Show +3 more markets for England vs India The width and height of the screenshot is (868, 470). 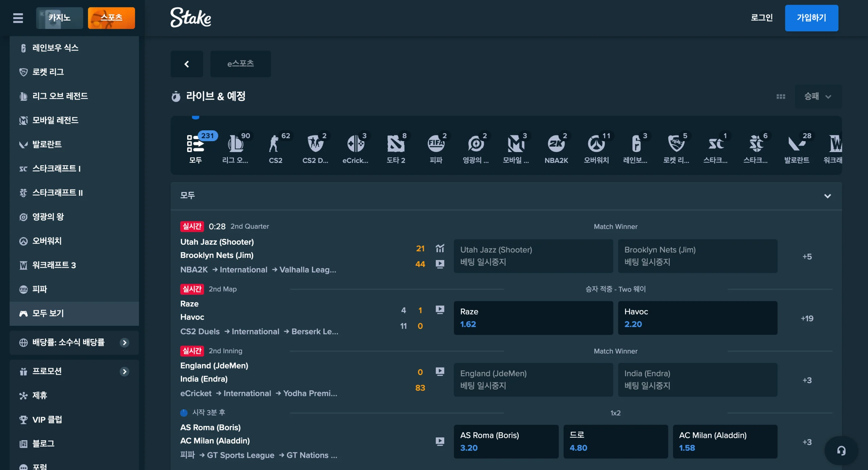807,380
